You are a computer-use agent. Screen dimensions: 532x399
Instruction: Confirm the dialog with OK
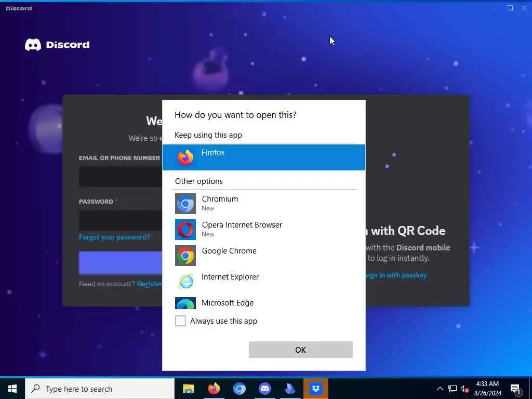pyautogui.click(x=301, y=350)
